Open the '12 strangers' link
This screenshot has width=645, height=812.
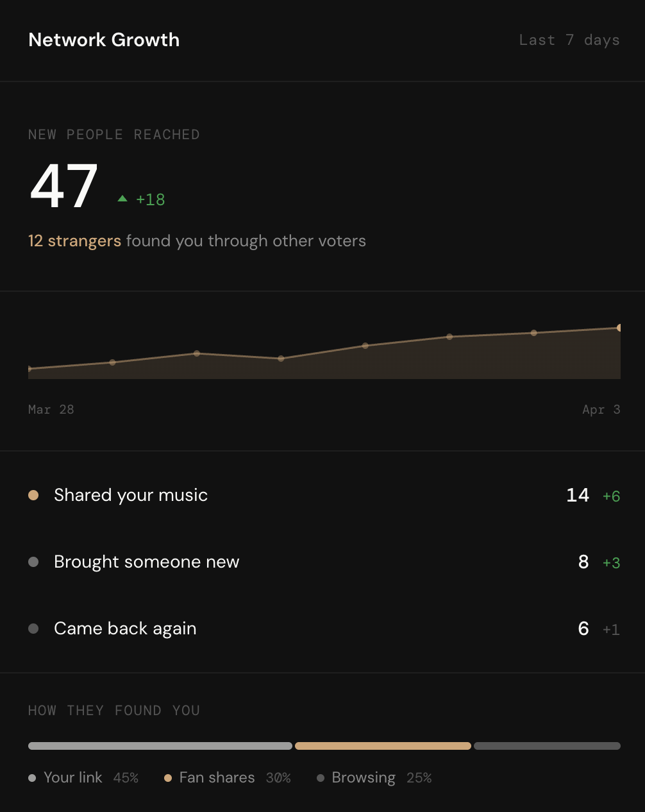(74, 241)
